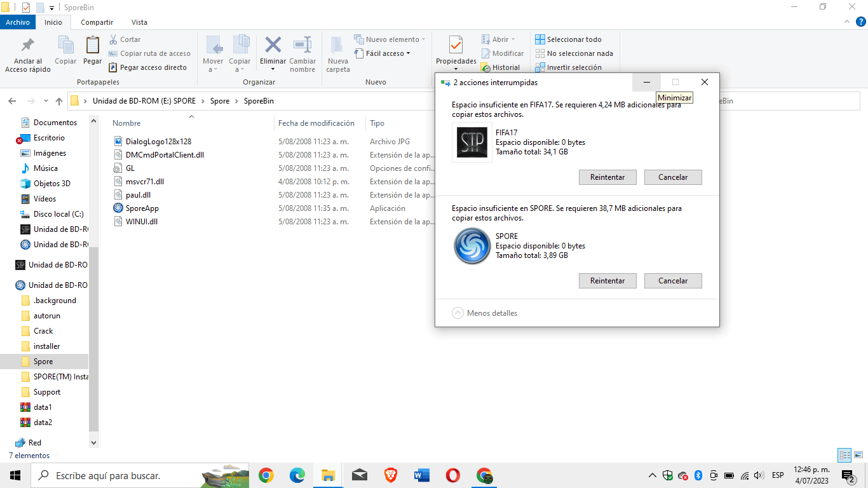Open the notification center icon

click(848, 475)
